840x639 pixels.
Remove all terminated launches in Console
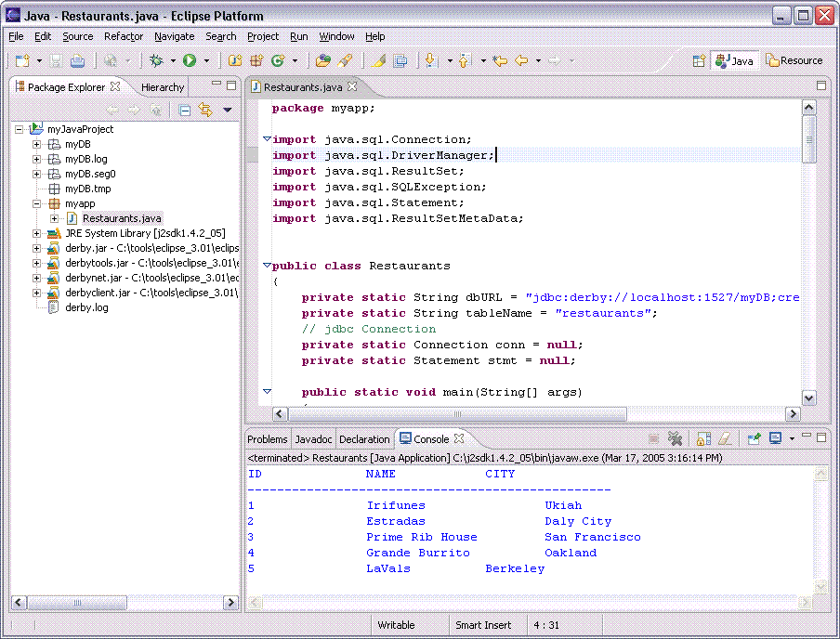click(x=676, y=438)
